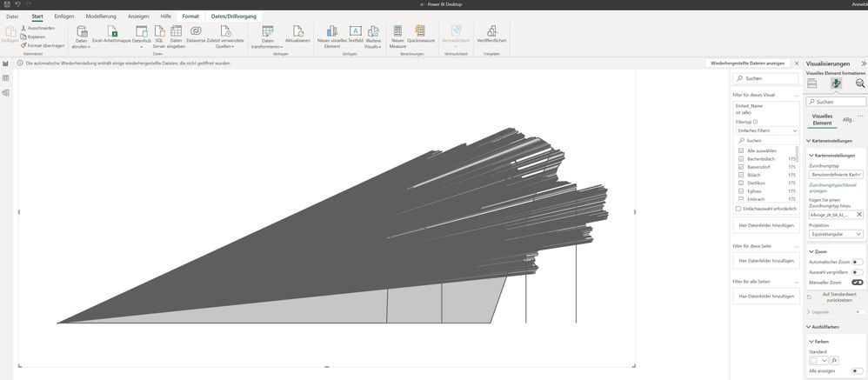
Task: Insert Neues visuelles Element
Action: pyautogui.click(x=332, y=37)
